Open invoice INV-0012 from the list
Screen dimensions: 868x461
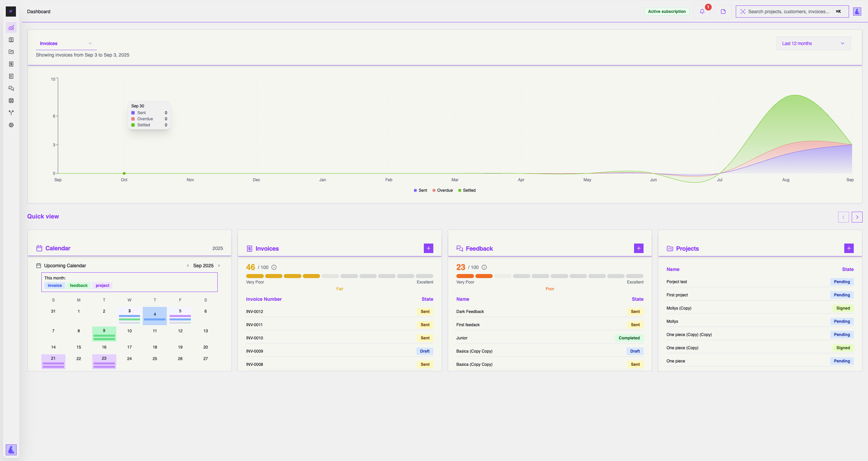coord(254,311)
